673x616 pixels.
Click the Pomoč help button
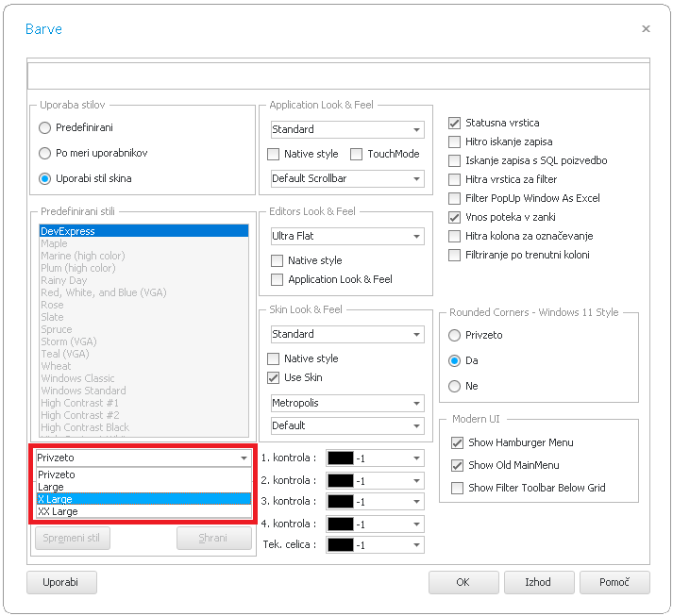point(614,582)
